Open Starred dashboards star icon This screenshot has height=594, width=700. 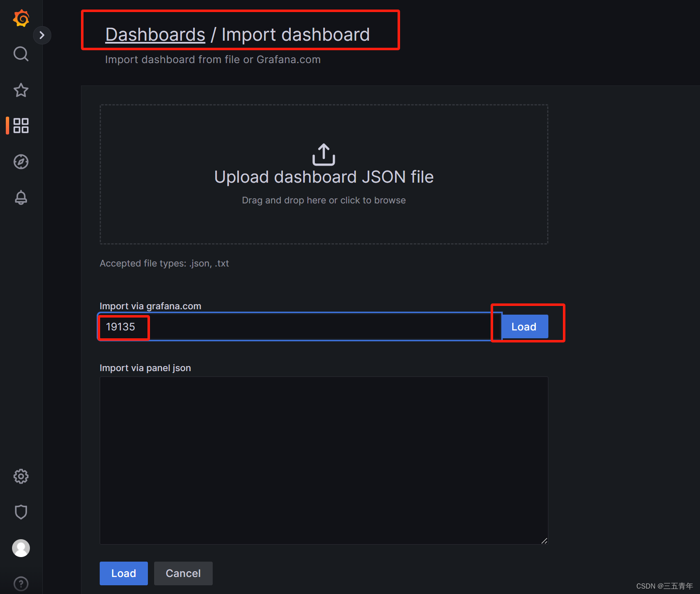pos(21,90)
